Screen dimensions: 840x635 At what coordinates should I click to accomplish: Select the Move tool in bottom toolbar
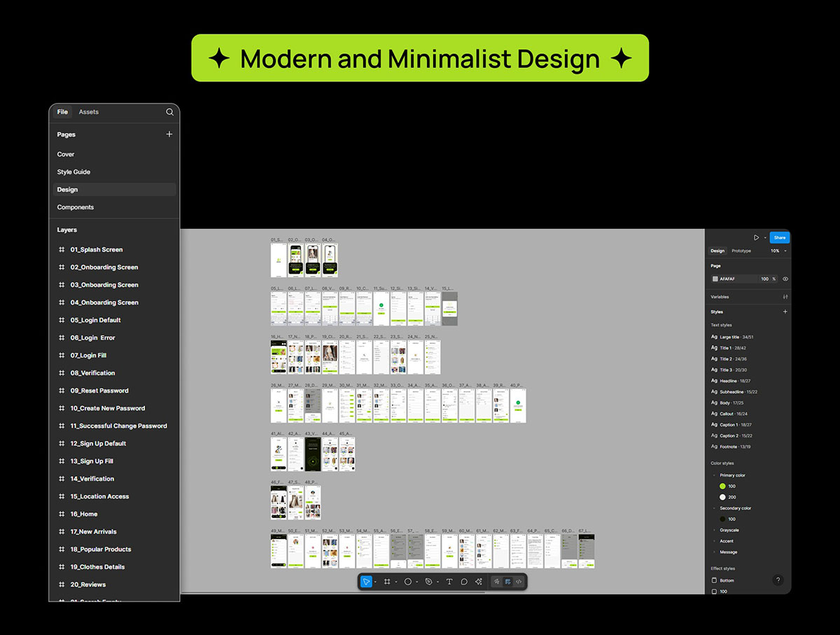pos(366,582)
